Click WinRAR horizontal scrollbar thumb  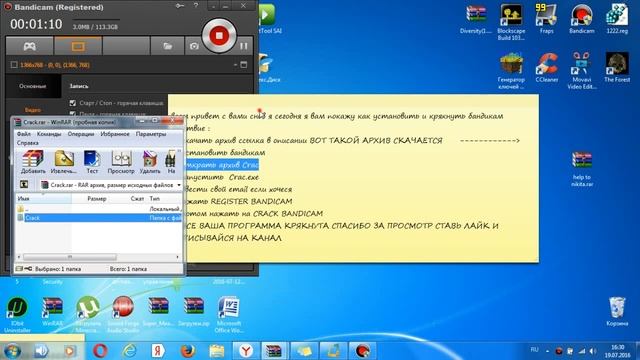70,257
